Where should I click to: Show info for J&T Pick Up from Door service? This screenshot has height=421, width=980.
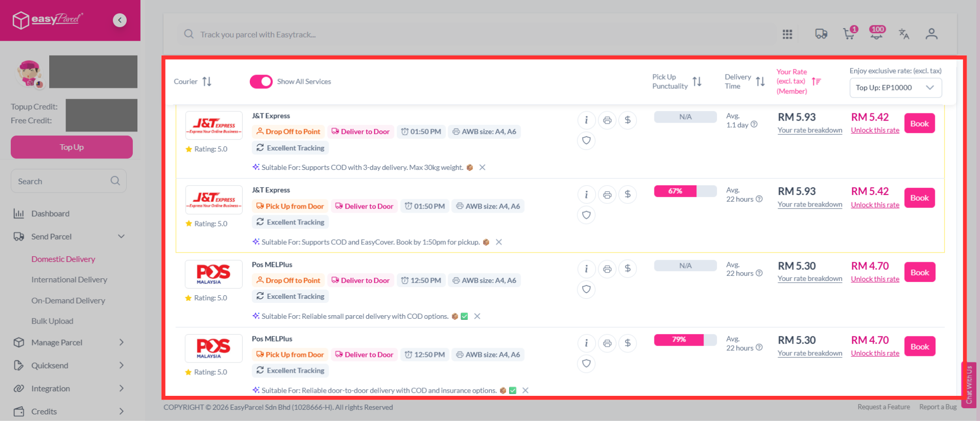586,195
